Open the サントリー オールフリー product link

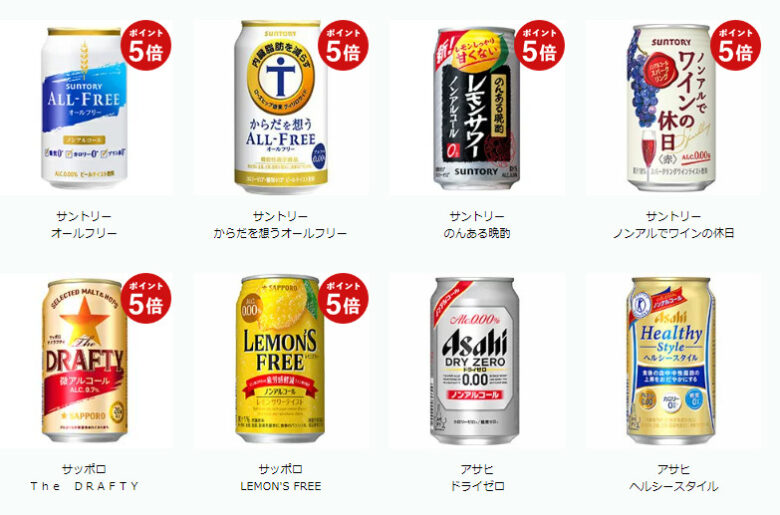tap(84, 225)
